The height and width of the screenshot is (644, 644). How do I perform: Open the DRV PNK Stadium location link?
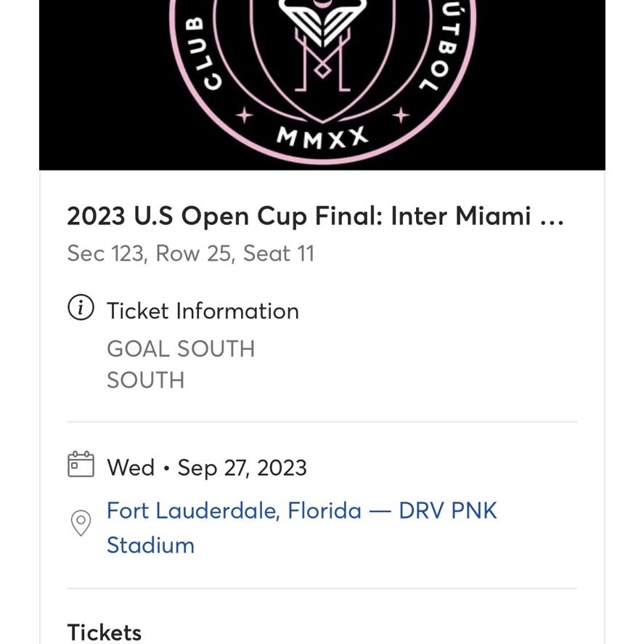coord(301,528)
